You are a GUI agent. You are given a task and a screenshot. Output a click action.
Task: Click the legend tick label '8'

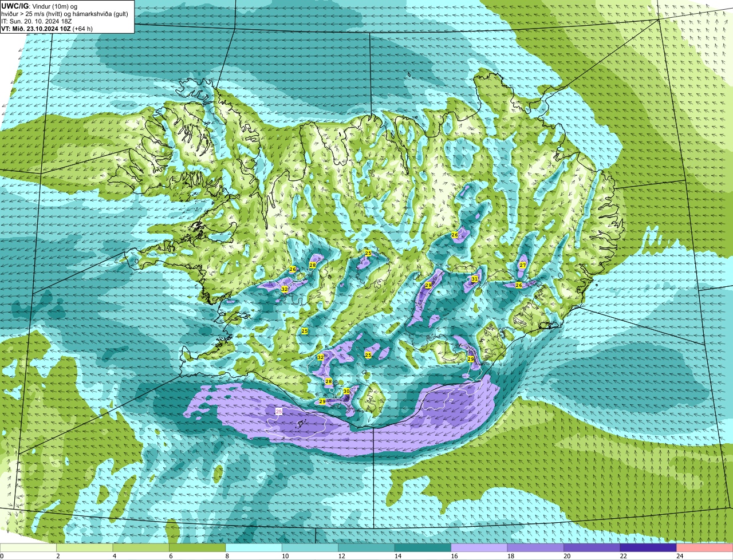pyautogui.click(x=227, y=556)
